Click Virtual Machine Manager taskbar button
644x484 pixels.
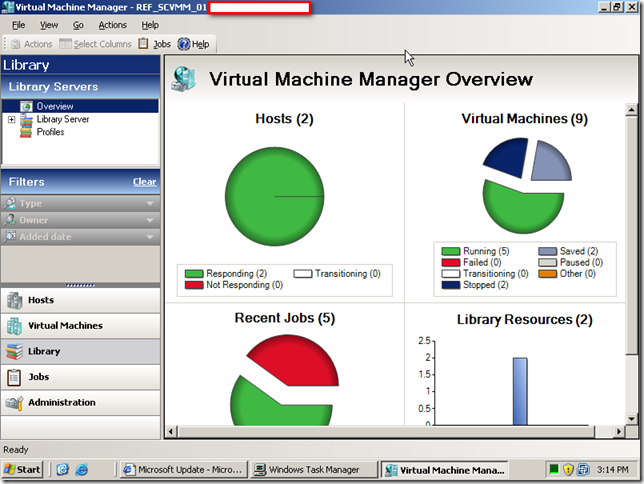coord(445,470)
